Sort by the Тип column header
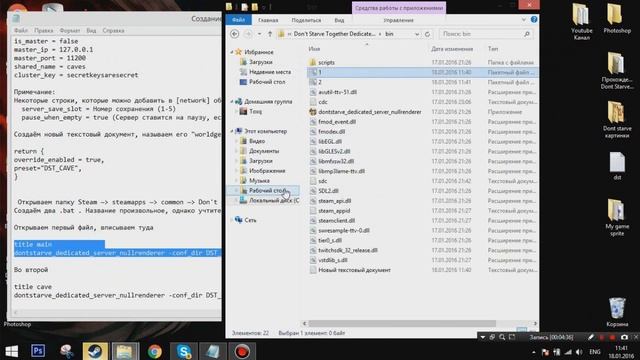Screen dimensions: 640x360 [x=493, y=49]
